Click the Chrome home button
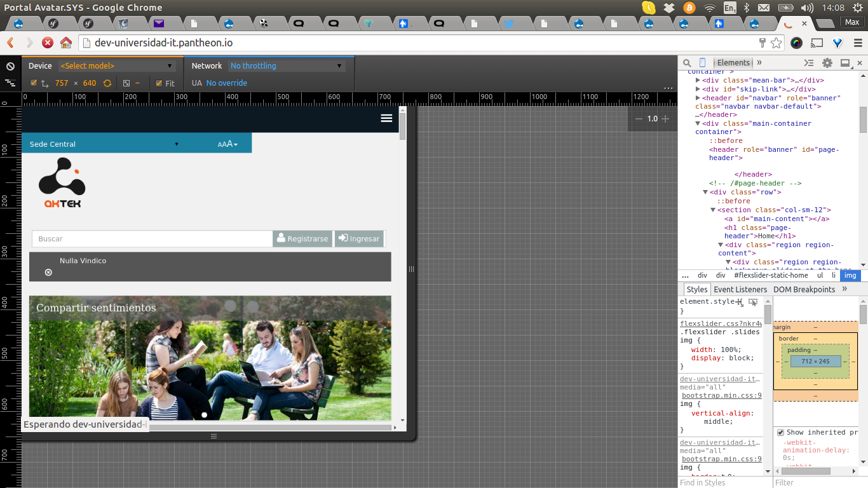The image size is (868, 488). click(65, 43)
